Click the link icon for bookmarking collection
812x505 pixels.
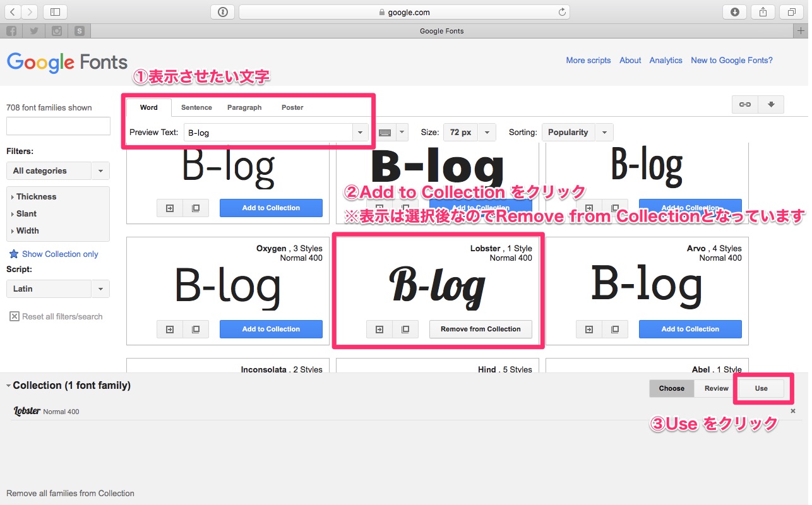745,105
